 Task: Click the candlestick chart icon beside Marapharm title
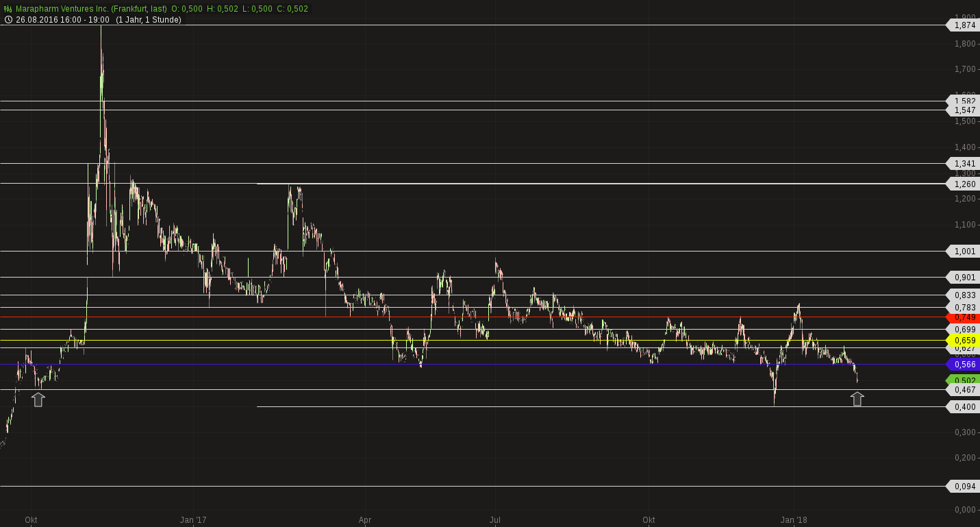tap(8, 9)
